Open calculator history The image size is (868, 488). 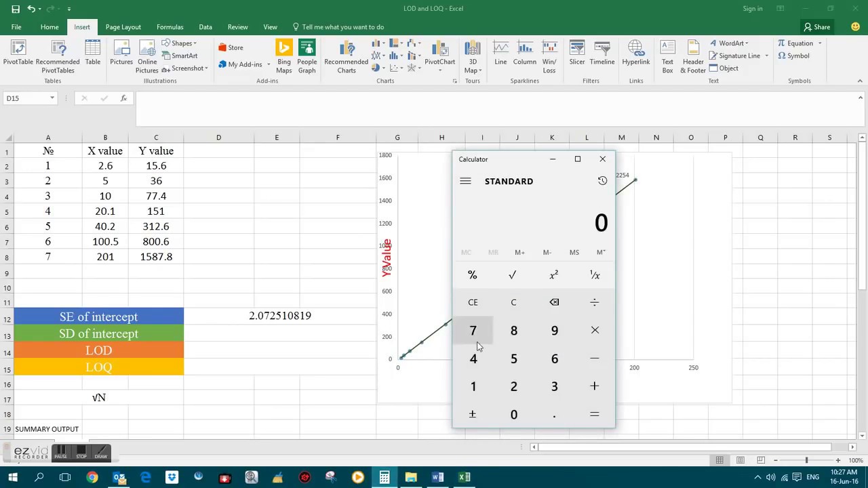[602, 181]
